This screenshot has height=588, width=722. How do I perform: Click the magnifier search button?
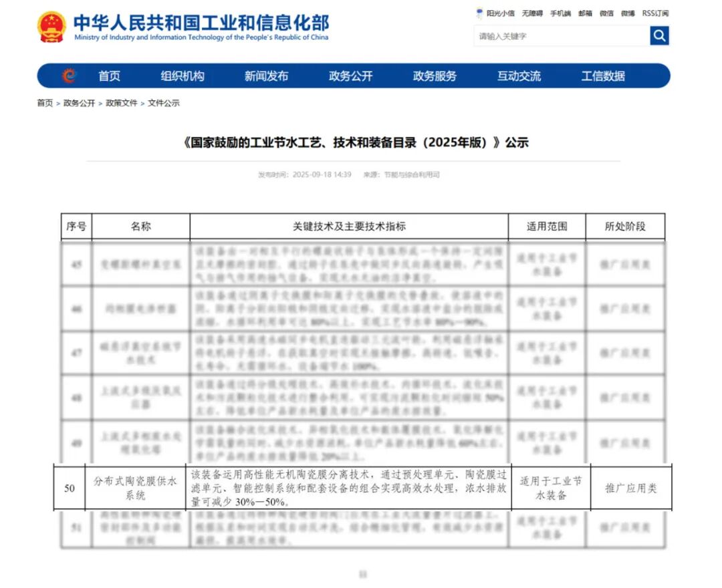[659, 36]
